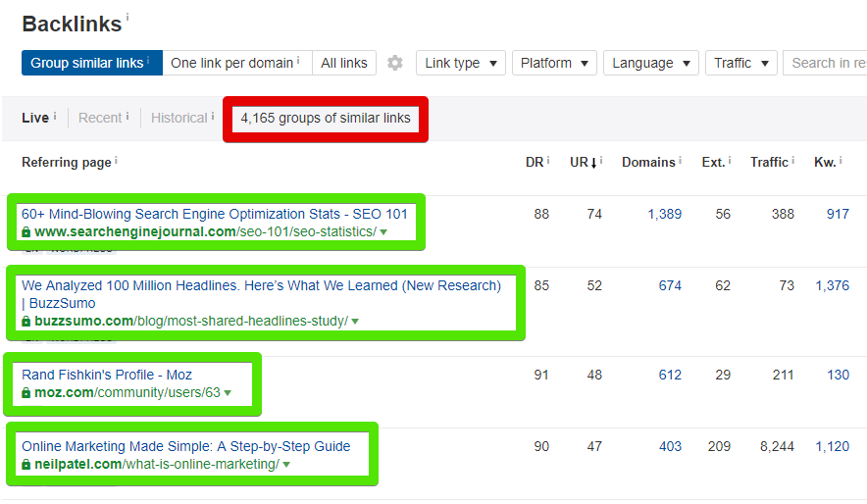Open 60+ Mind-Blowing Search Engine Optimization Stats link
Screen dimensions: 867x504
[215, 214]
